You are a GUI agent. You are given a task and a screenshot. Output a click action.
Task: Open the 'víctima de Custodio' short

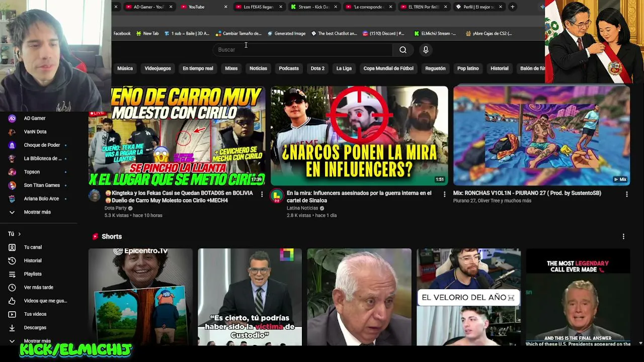250,297
